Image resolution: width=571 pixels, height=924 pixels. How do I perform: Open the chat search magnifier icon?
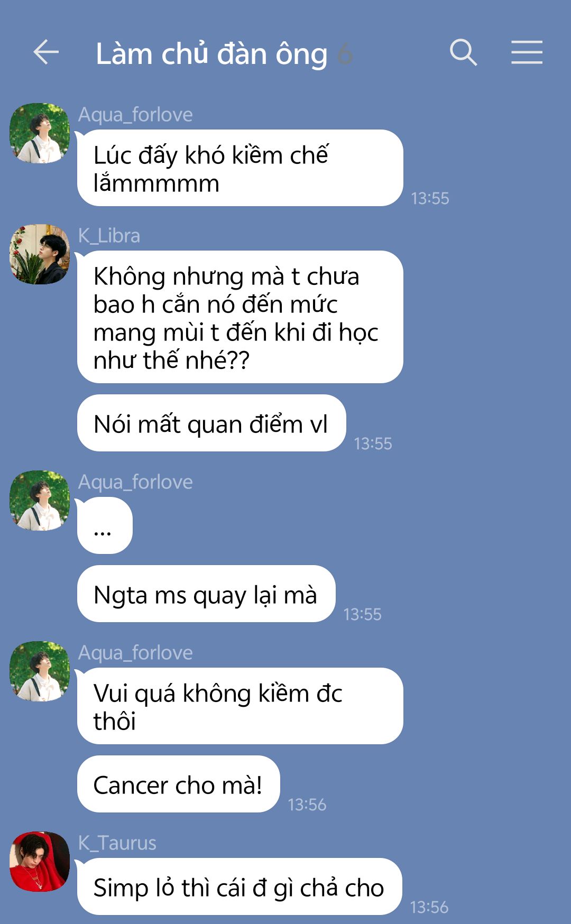(x=463, y=52)
